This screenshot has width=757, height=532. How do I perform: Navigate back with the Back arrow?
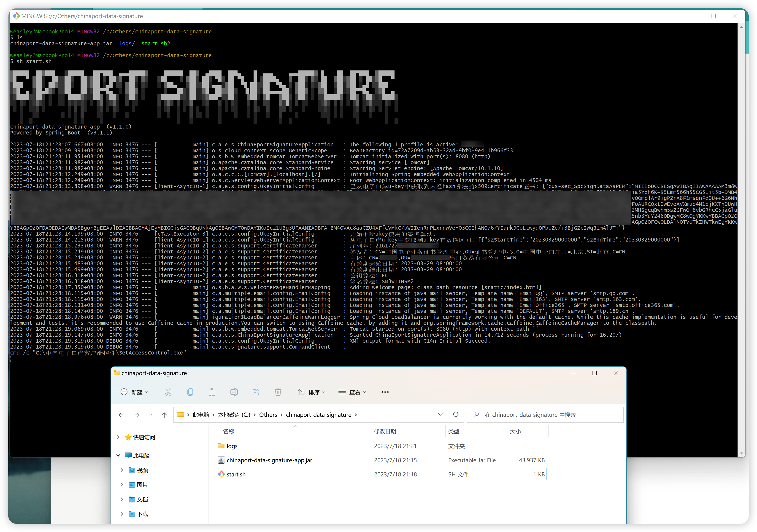121,415
